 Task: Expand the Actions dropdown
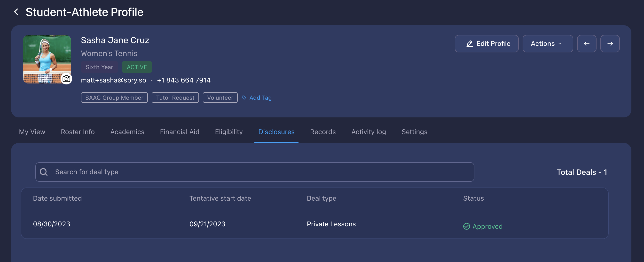pos(548,43)
